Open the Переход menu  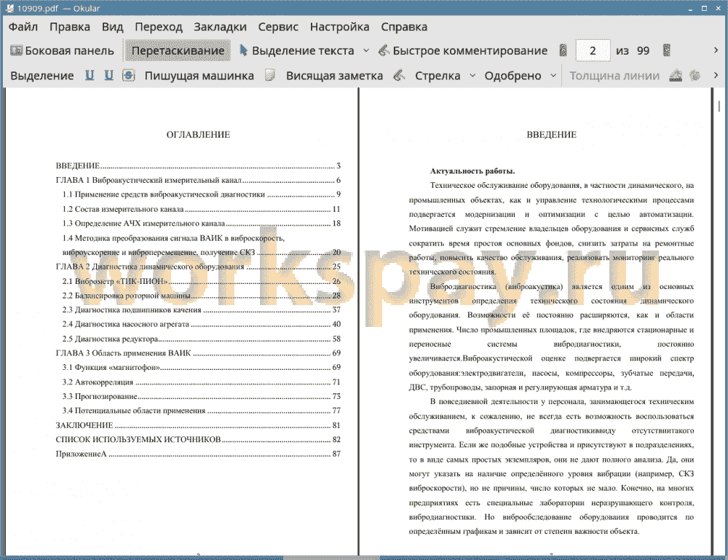point(158,27)
